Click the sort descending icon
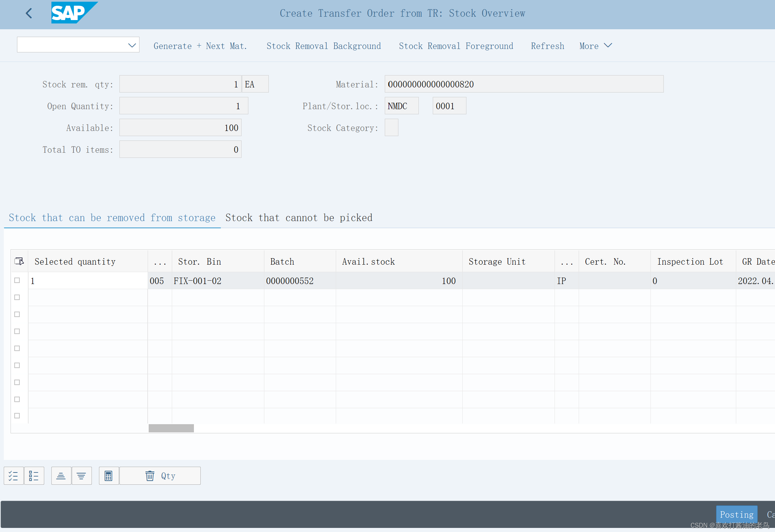Screen dimensions: 775x532 82,476
